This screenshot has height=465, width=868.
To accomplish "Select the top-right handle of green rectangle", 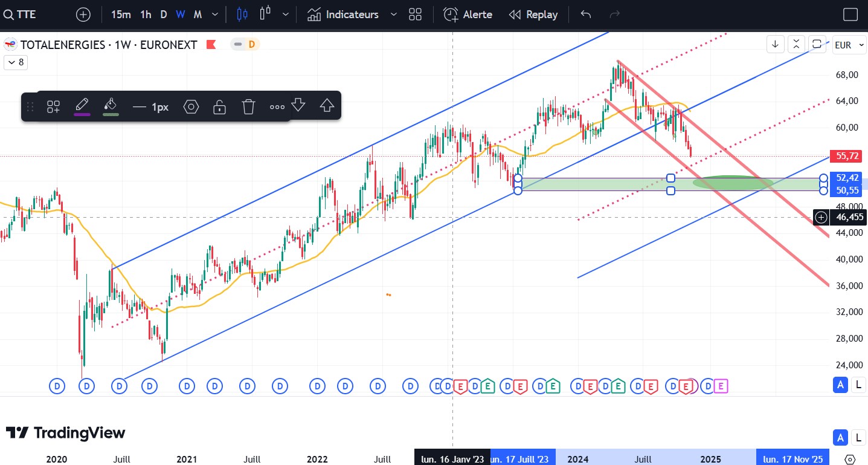I will pyautogui.click(x=824, y=178).
